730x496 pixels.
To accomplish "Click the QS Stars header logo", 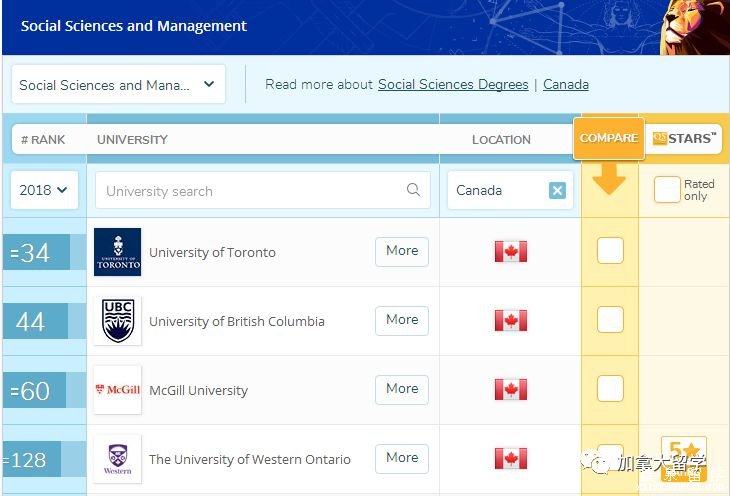I will point(684,138).
